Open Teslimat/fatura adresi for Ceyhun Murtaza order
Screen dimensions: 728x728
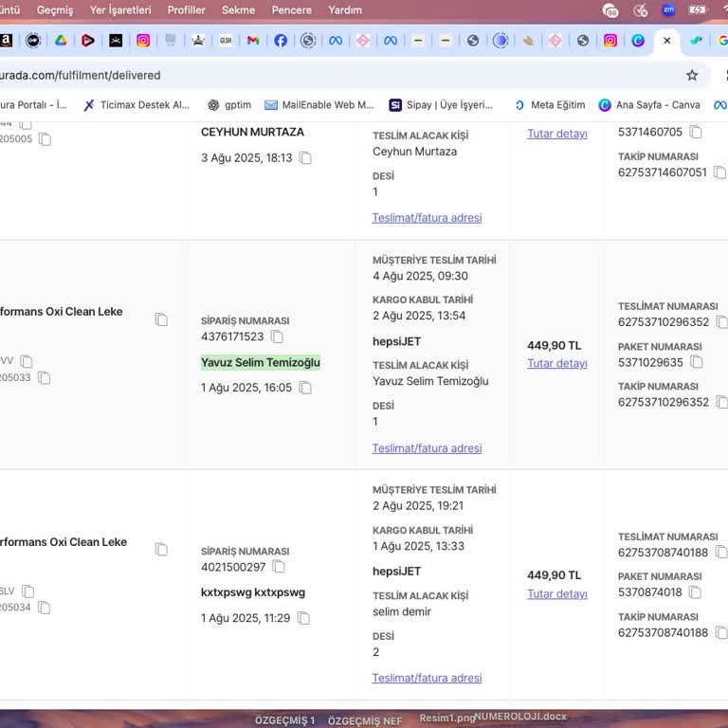tap(427, 218)
